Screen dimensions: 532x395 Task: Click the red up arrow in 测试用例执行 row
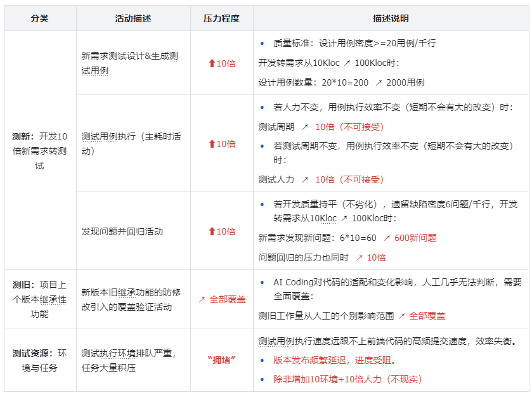(x=212, y=144)
